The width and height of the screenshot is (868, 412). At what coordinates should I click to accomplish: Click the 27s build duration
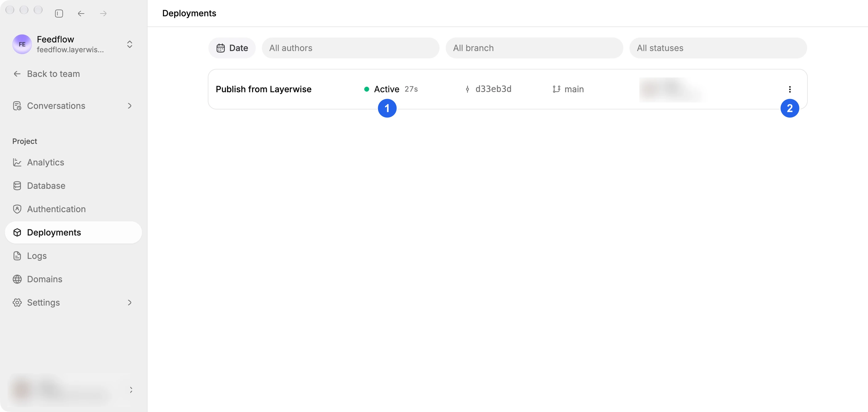pyautogui.click(x=411, y=89)
